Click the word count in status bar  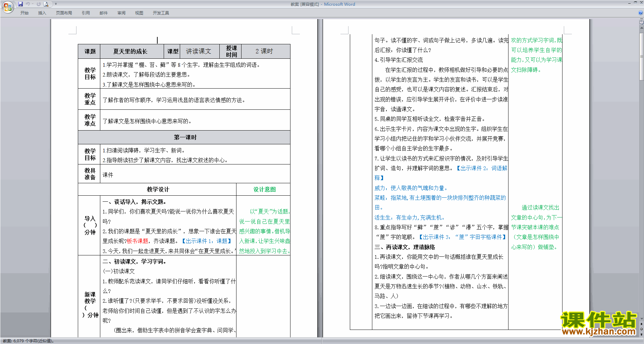point(28,341)
